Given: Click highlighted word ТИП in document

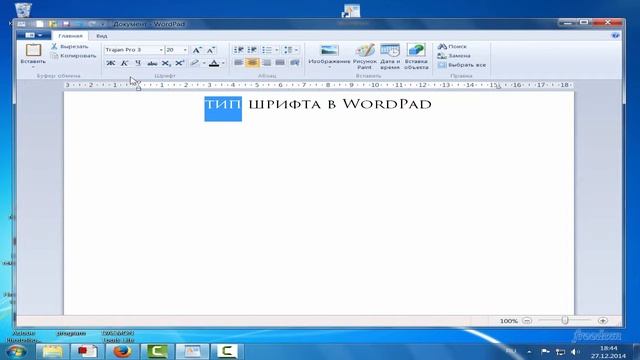Looking at the screenshot, I should pyautogui.click(x=223, y=104).
